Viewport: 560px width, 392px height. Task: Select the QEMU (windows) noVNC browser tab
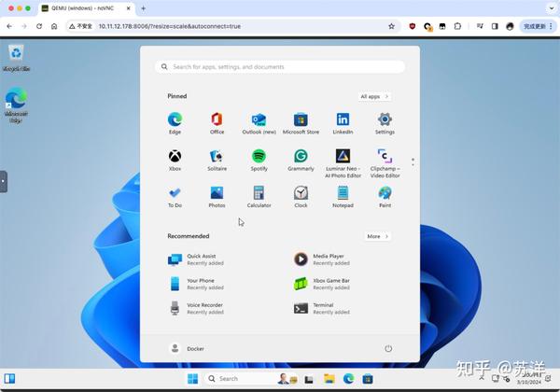86,8
